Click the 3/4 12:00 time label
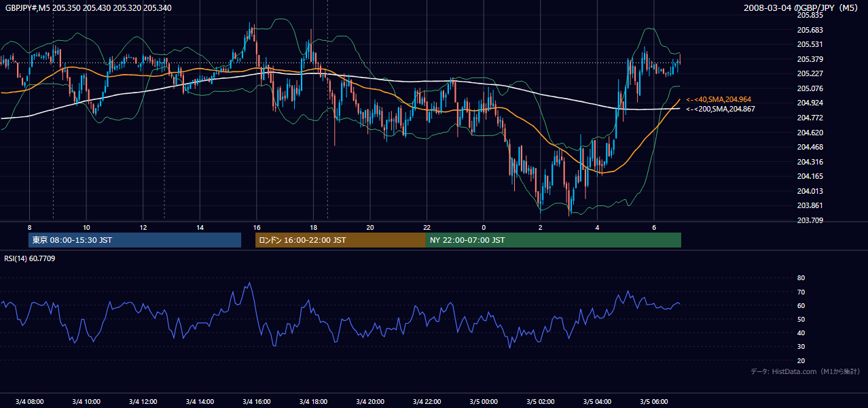Viewport: 868px width, 408px height. pos(143,401)
